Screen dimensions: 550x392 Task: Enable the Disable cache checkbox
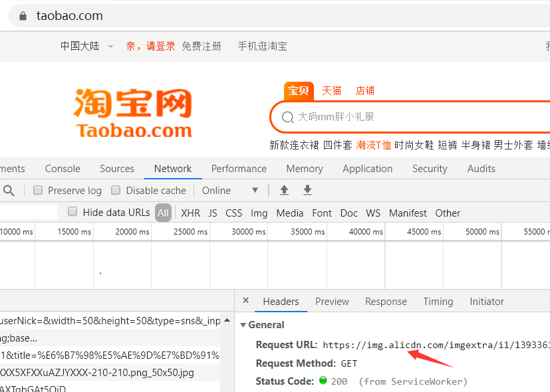coord(116,190)
